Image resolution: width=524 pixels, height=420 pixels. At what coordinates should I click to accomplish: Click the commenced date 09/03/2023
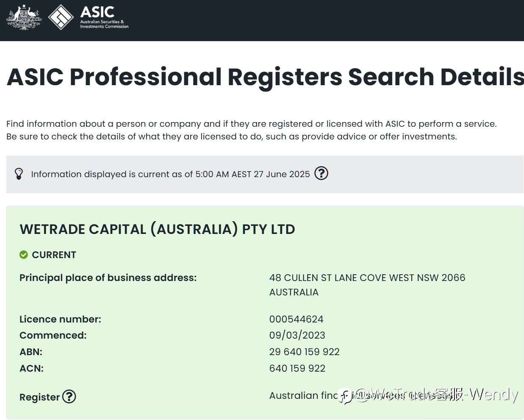(297, 335)
